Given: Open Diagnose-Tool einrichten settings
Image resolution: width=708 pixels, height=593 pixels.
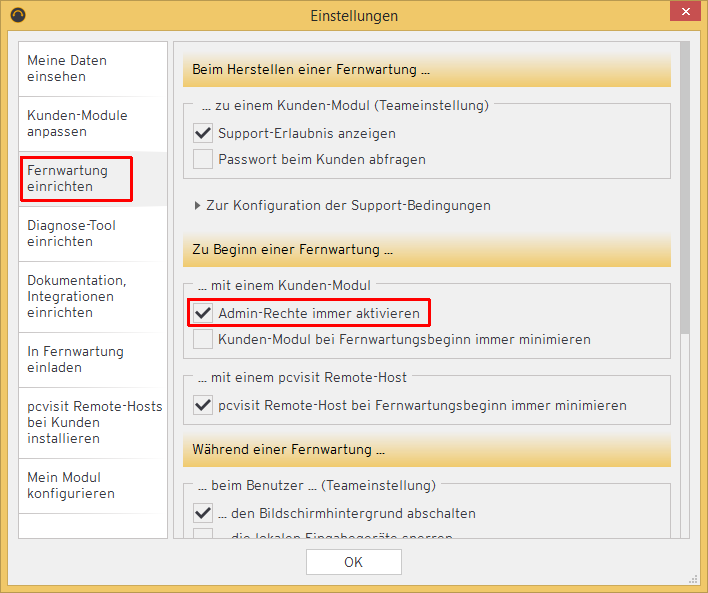Looking at the screenshot, I should click(73, 233).
